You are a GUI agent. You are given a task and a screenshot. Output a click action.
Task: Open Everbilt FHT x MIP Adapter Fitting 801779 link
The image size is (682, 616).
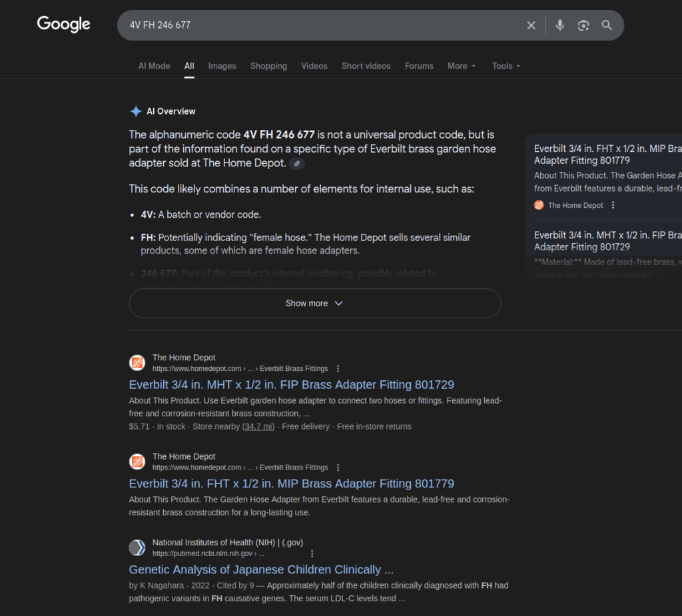pos(292,483)
